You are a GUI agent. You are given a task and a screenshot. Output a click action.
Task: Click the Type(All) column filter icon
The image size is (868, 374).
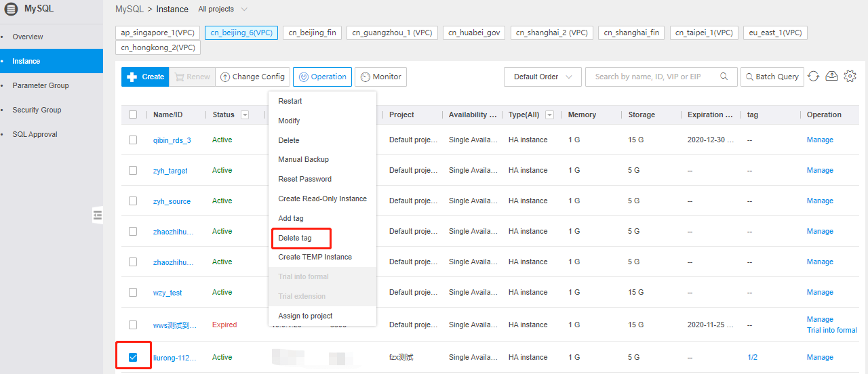[549, 115]
